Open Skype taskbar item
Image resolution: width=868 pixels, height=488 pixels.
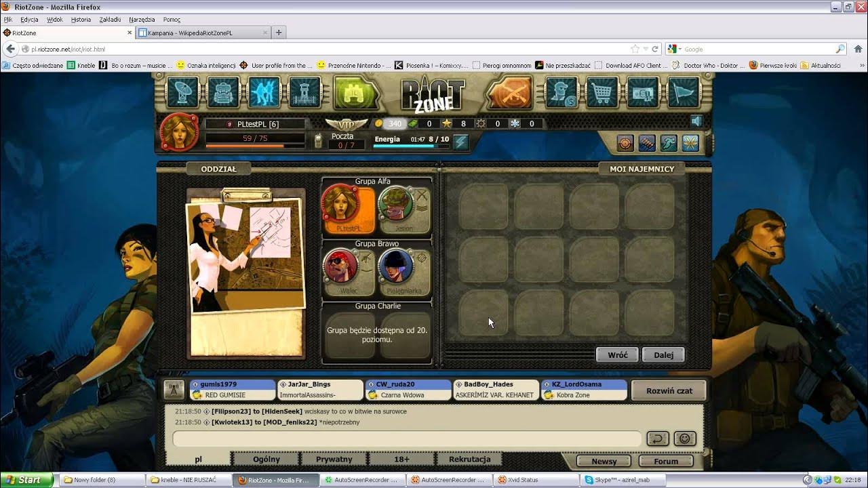(624, 480)
